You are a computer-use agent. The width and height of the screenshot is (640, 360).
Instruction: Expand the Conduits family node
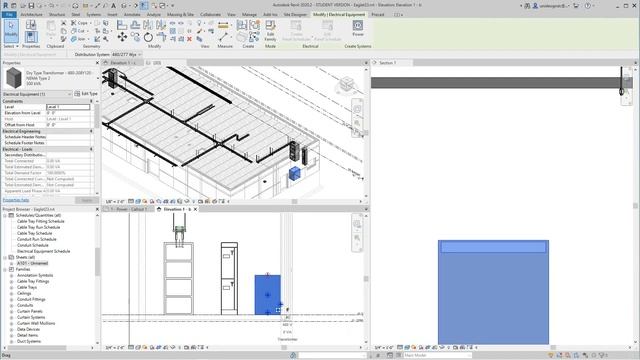(11, 305)
